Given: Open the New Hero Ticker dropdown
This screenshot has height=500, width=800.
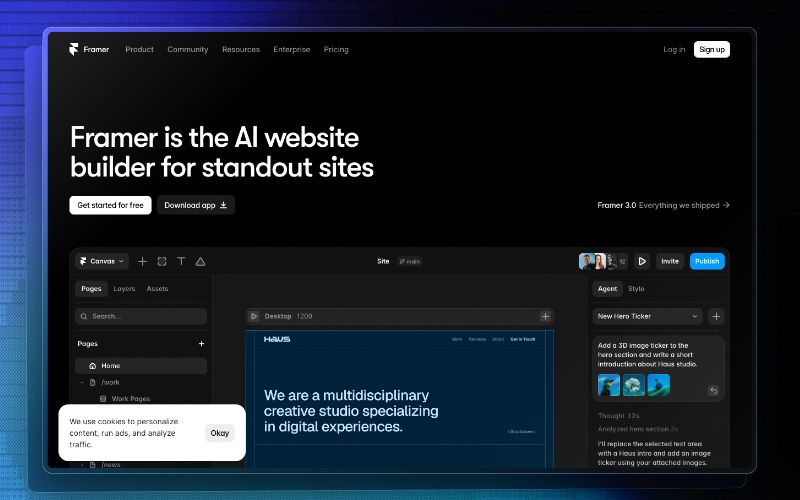Looking at the screenshot, I should click(647, 316).
